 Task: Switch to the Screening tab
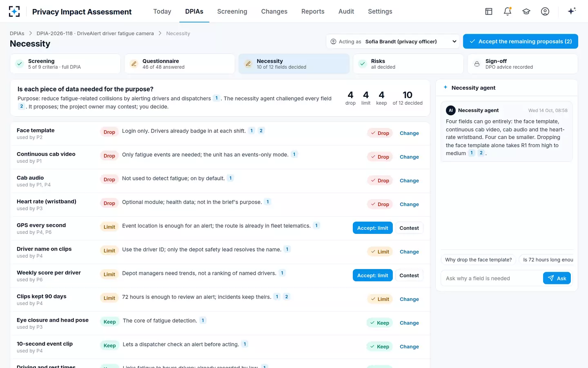pos(232,11)
